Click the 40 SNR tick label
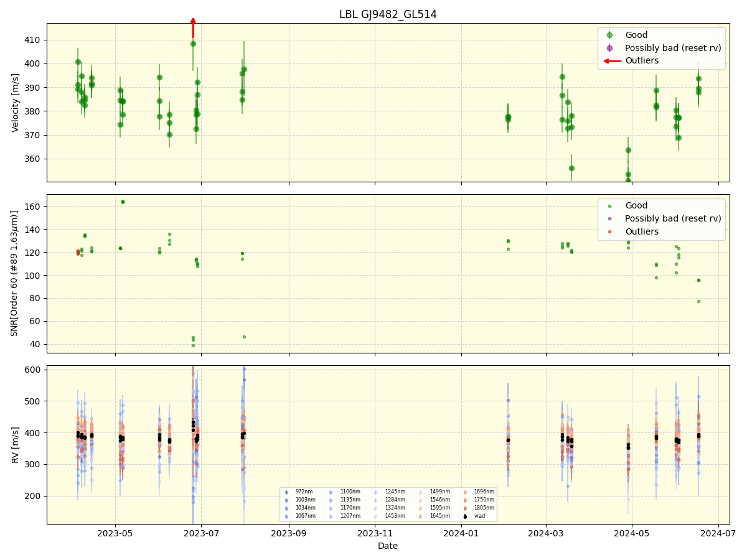 [35, 344]
